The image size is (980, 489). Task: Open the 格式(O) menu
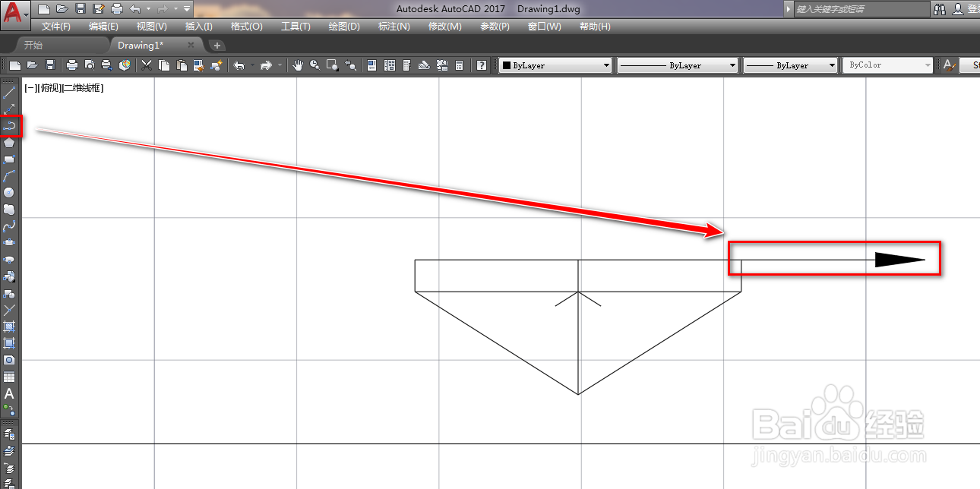pos(246,27)
